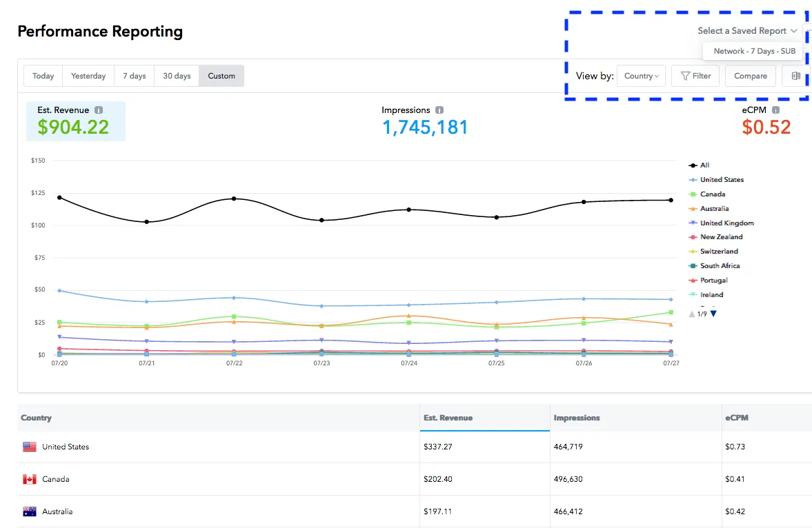This screenshot has height=528, width=812.
Task: Select the 7 days range tab
Action: tap(134, 76)
